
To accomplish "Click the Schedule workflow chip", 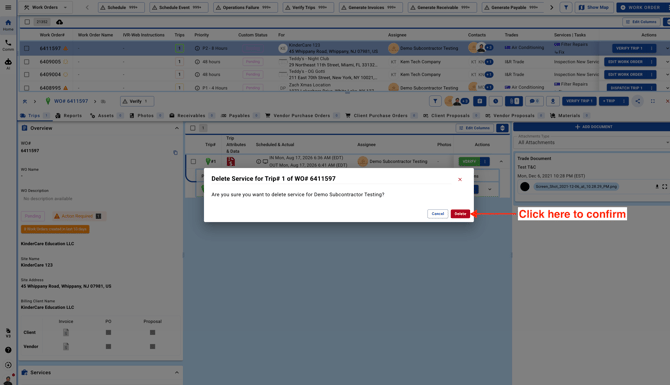I will click(x=121, y=7).
